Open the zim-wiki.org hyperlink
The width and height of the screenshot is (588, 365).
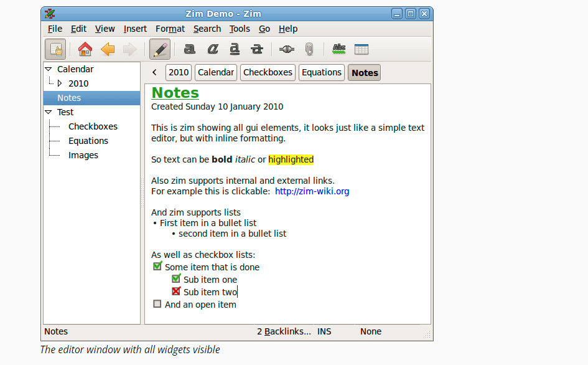point(312,191)
